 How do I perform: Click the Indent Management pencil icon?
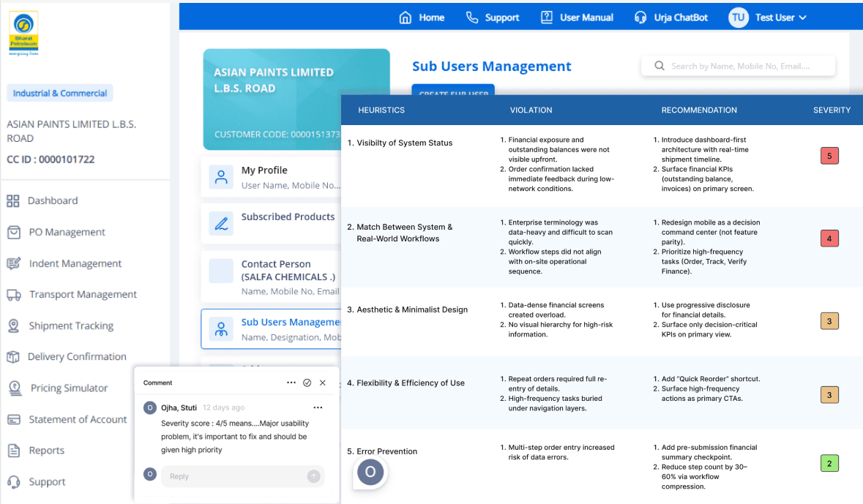(14, 263)
